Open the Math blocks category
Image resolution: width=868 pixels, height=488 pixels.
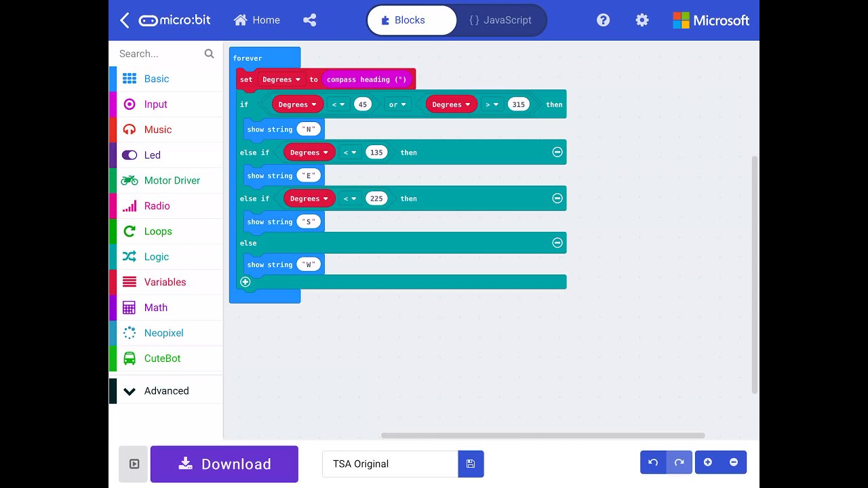pyautogui.click(x=165, y=308)
